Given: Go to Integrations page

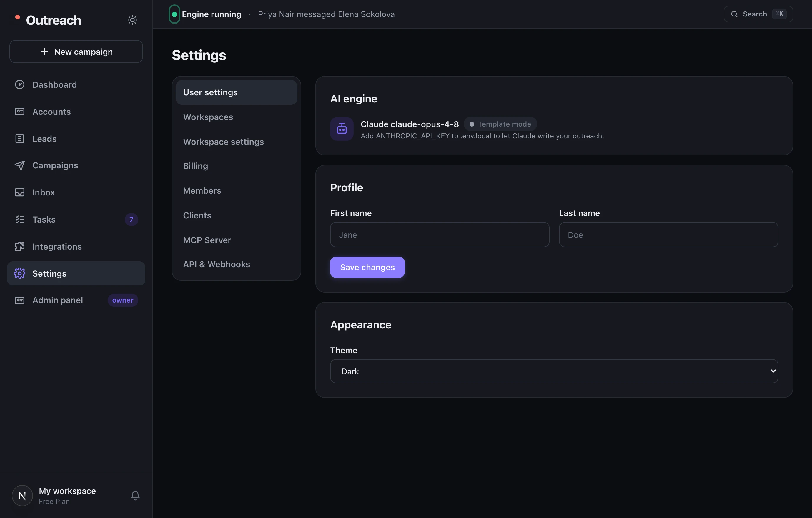Looking at the screenshot, I should pos(76,247).
